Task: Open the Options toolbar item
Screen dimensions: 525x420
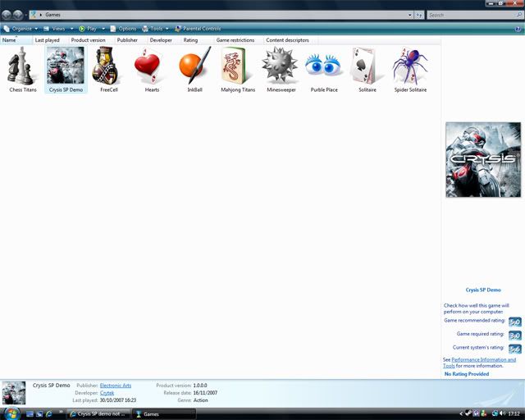Action: click(x=124, y=29)
